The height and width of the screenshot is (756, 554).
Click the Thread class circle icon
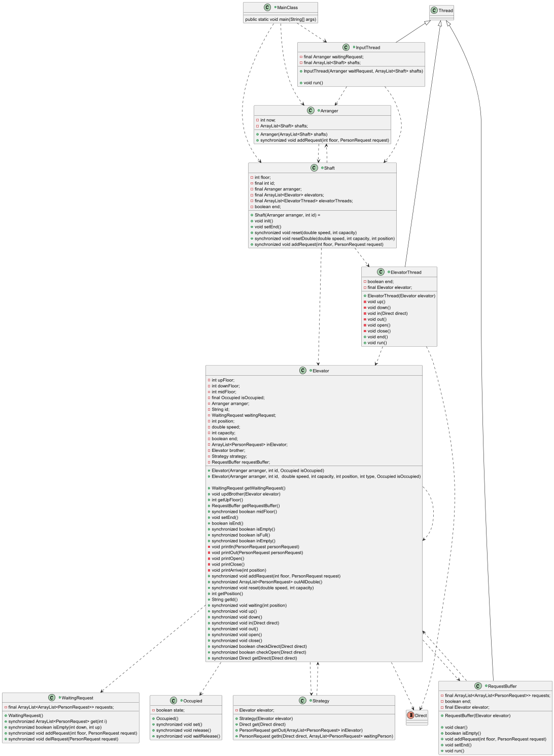434,10
